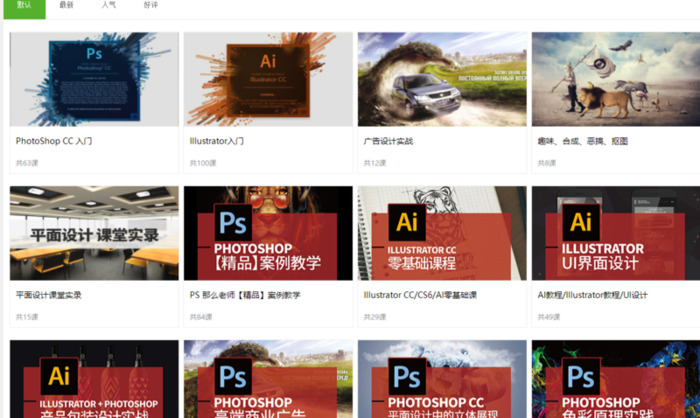Open the 好评 tab
The height and width of the screenshot is (418, 700).
(x=150, y=6)
